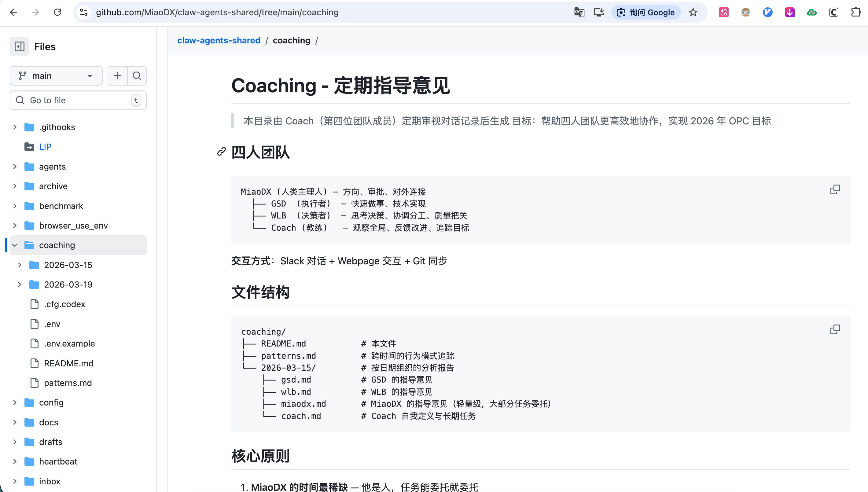Collapse the Files side panel icon
Image resolution: width=868 pixels, height=492 pixels.
20,47
